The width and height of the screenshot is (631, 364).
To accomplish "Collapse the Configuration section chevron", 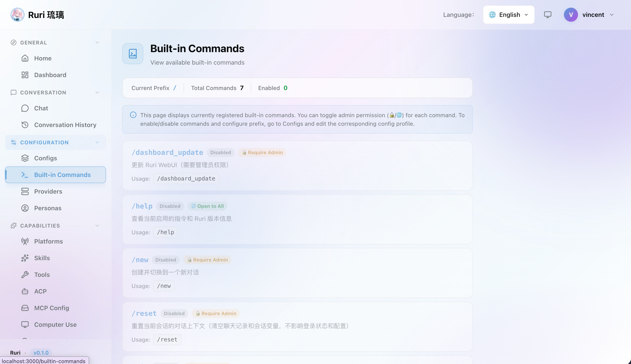I will pos(97,143).
